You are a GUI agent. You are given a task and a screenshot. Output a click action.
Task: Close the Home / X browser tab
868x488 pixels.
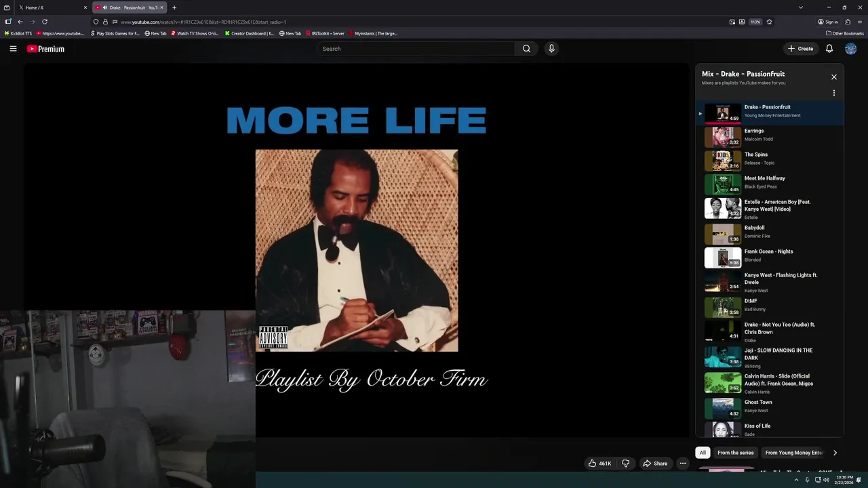tap(85, 7)
